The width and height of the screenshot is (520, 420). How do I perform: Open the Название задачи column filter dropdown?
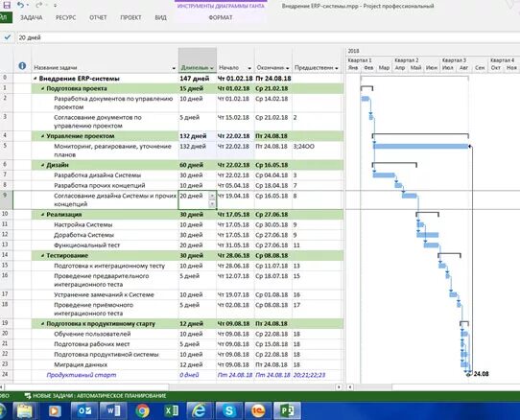coord(174,68)
